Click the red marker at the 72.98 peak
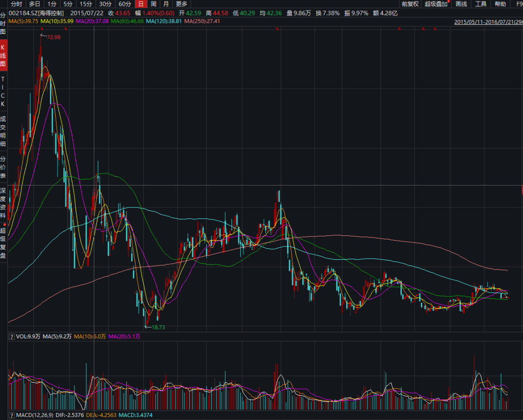Image resolution: width=523 pixels, height=420 pixels. (x=40, y=35)
